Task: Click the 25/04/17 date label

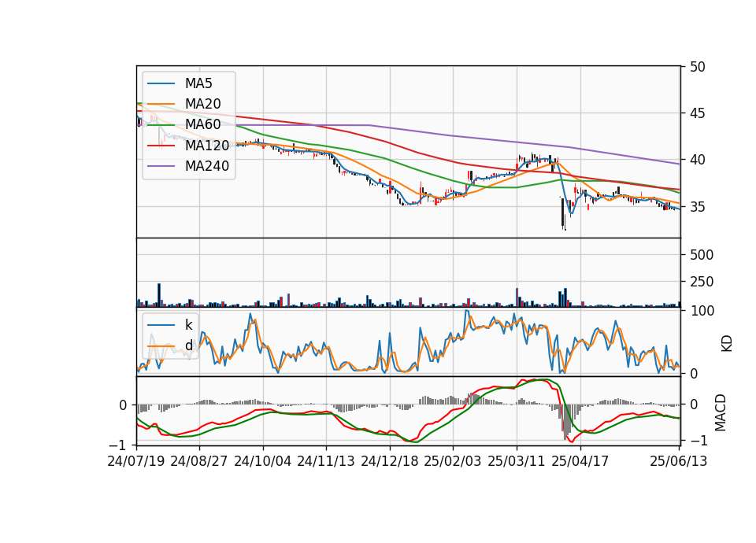Action: (580, 461)
